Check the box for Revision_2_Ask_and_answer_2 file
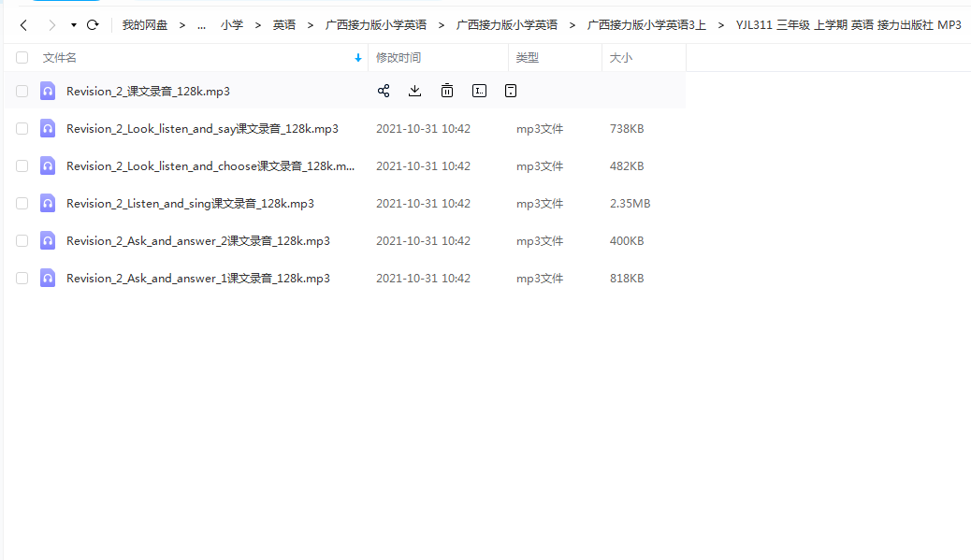This screenshot has width=971, height=560. click(x=22, y=240)
